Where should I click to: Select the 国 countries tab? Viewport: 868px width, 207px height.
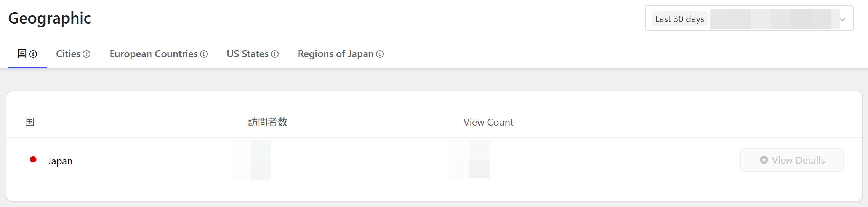point(22,54)
